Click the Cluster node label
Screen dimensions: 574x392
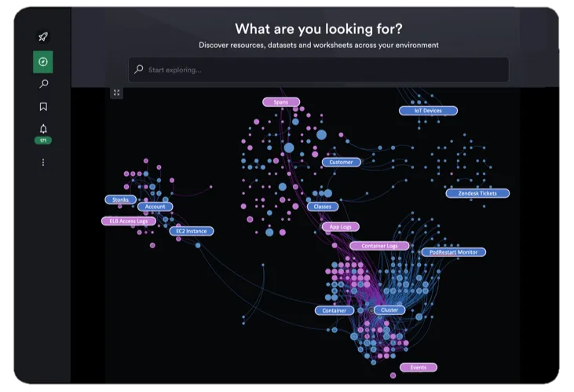click(389, 310)
